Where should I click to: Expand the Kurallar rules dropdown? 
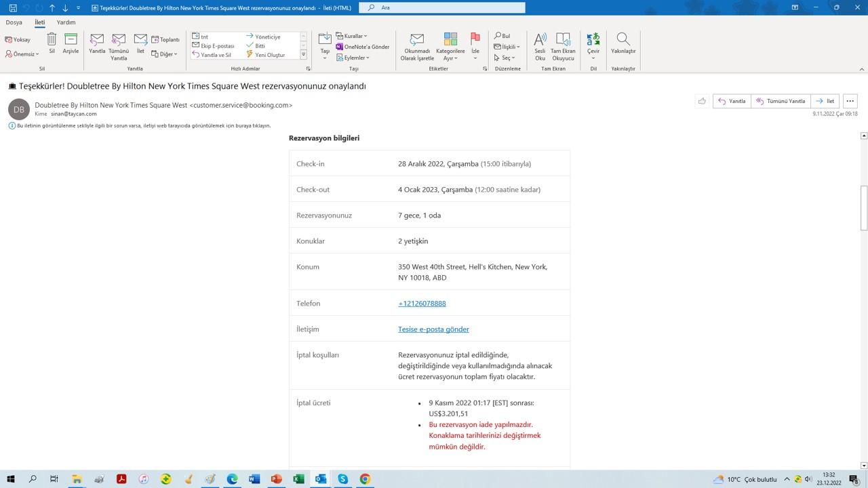352,36
